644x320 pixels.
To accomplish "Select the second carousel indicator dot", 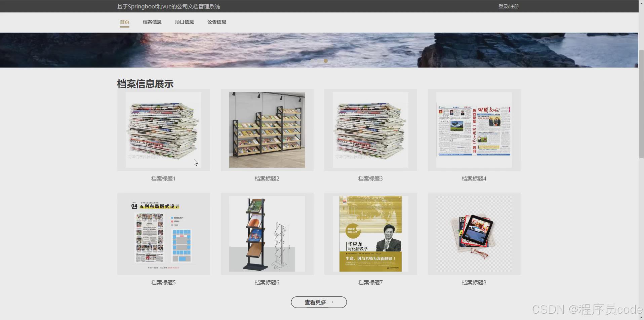I will click(319, 61).
